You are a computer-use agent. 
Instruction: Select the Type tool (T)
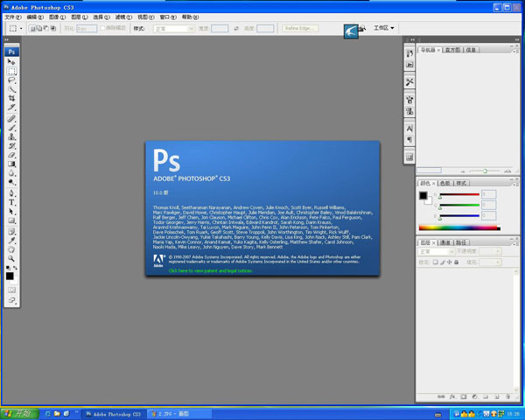coord(12,202)
